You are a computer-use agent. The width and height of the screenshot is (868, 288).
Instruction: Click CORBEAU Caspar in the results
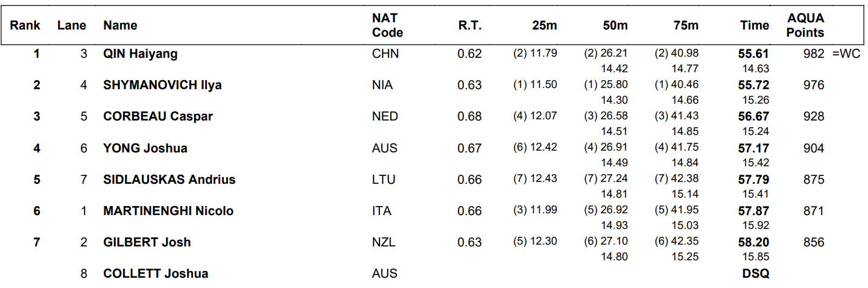click(x=158, y=116)
